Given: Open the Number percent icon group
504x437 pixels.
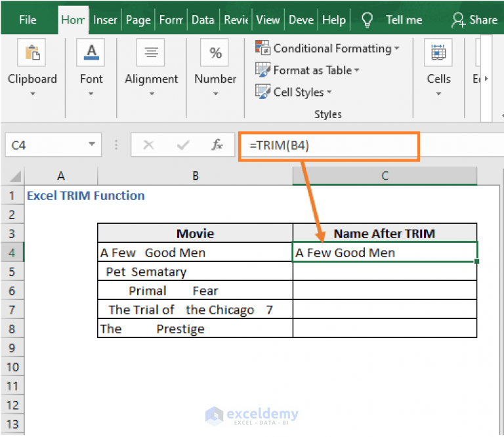Looking at the screenshot, I should pos(215,52).
